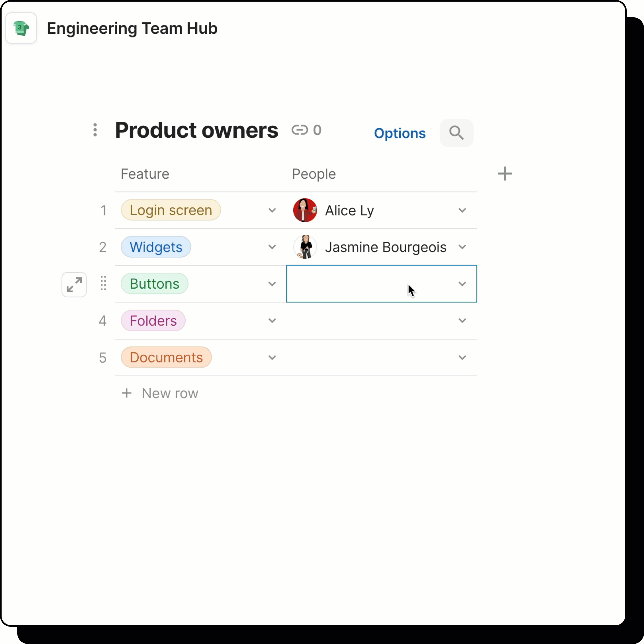644x644 pixels.
Task: Click the green t-shirt Engineering Team Hub icon
Action: point(21,28)
